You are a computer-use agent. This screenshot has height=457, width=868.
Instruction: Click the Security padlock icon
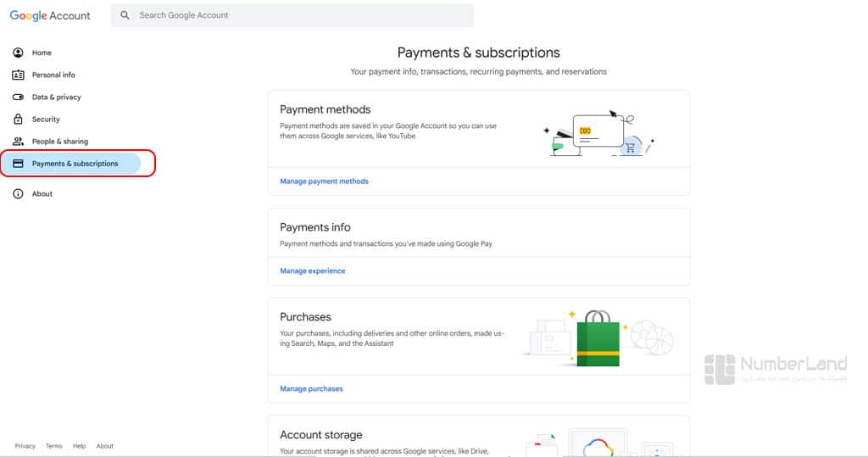click(19, 119)
